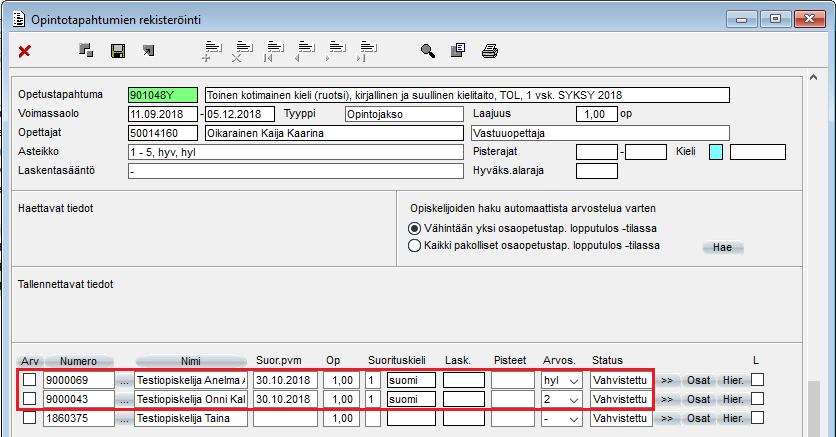Click the Laajuus field showing 1,00
The width and height of the screenshot is (836, 437).
pyautogui.click(x=597, y=114)
